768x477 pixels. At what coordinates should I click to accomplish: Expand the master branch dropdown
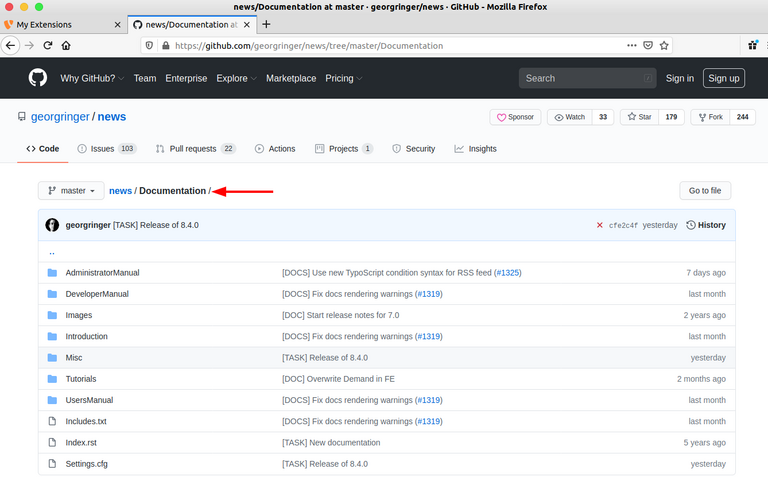pos(71,190)
